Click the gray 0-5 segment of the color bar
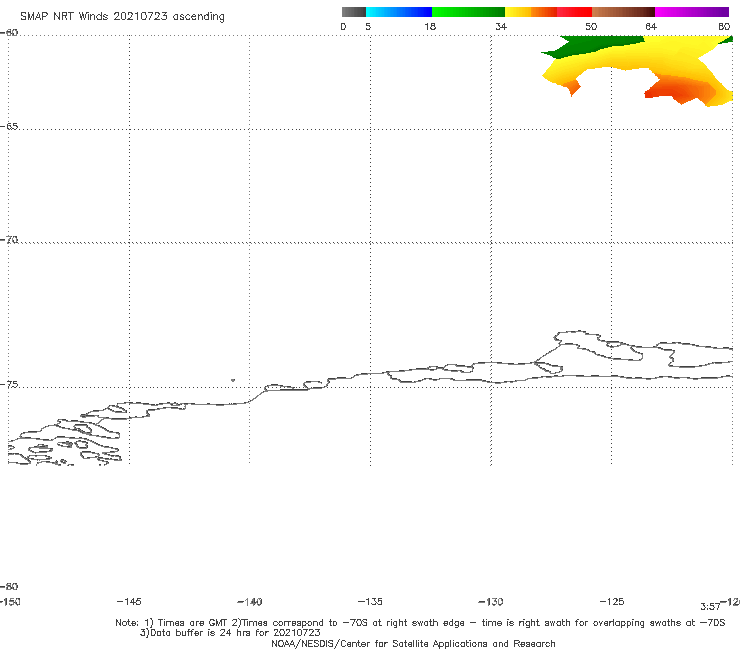Viewport: 740px width, 650px height. [354, 12]
